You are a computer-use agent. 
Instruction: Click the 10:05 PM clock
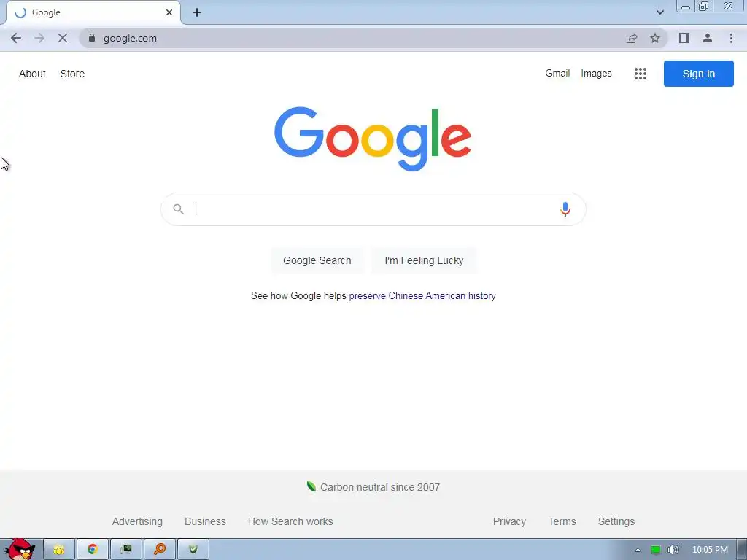(710, 550)
